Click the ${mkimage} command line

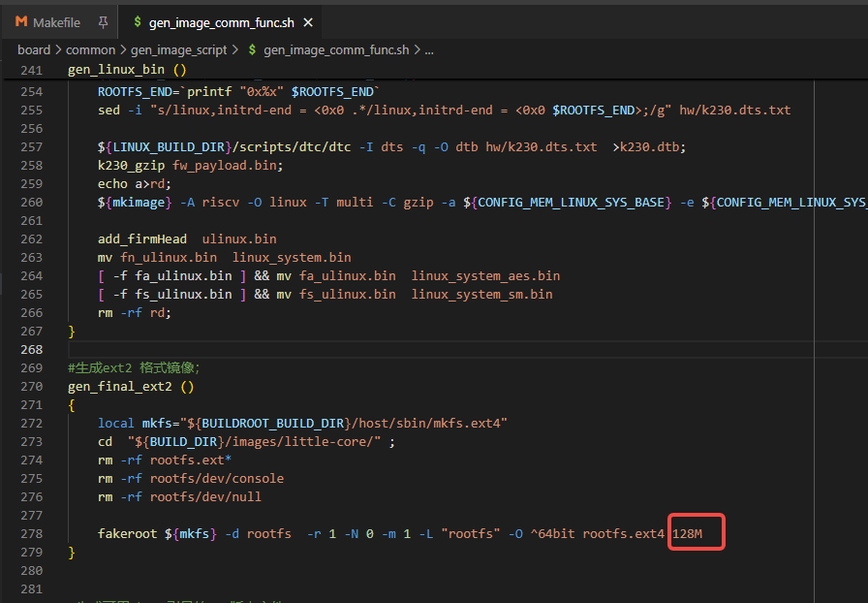point(482,203)
